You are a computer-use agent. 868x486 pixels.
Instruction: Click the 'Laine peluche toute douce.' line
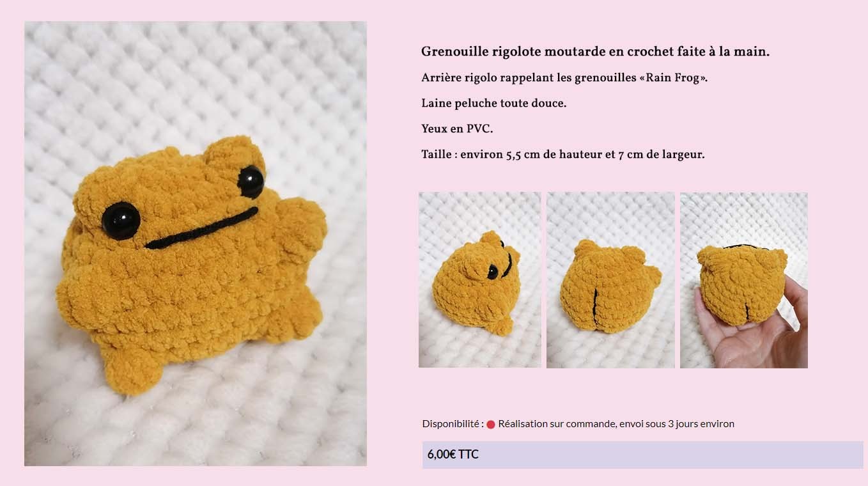(x=493, y=103)
